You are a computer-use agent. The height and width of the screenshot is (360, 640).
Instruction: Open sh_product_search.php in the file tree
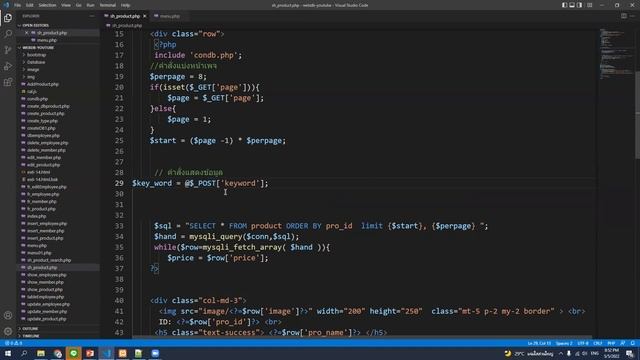(x=49, y=260)
